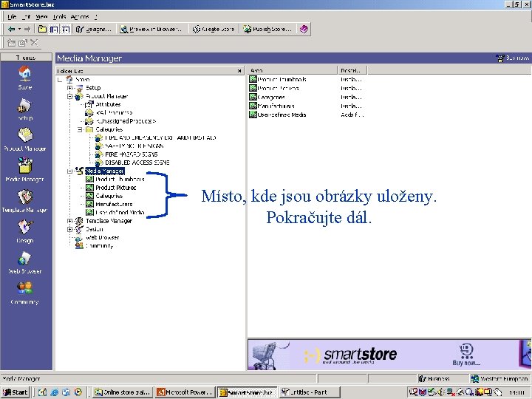
Task: Open the View menu
Action: 41,16
